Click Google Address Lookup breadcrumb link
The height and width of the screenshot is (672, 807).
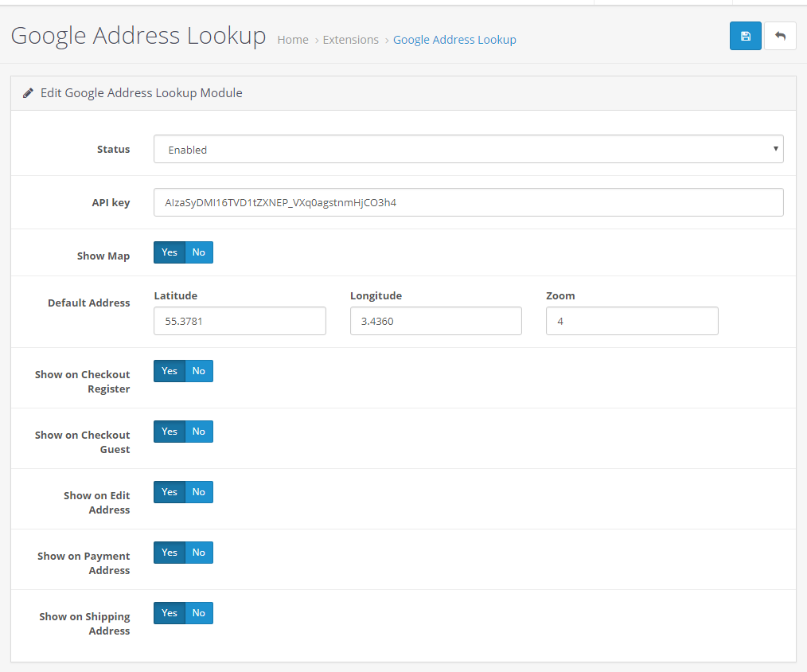point(454,40)
